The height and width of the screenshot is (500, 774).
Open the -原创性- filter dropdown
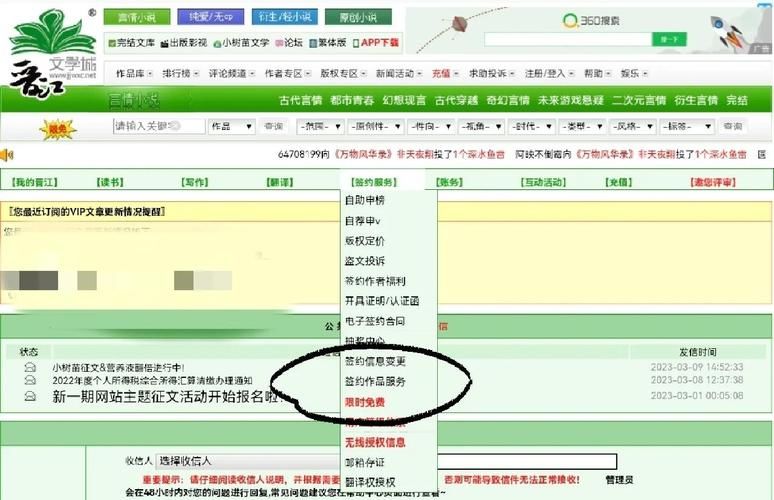coord(376,126)
